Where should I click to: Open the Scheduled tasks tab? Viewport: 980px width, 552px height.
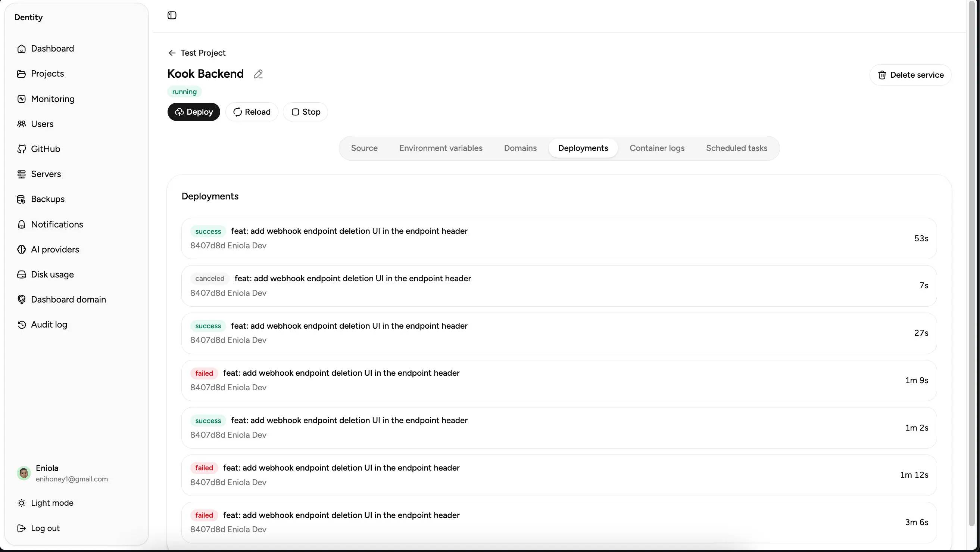(737, 148)
